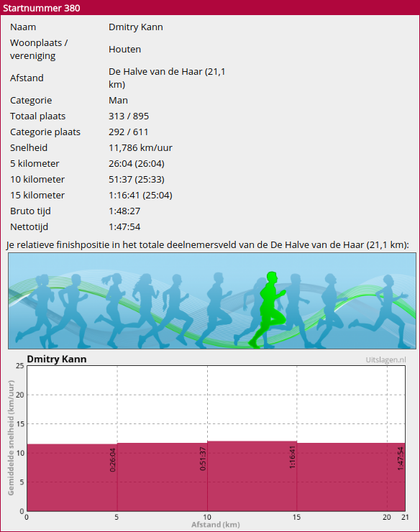Click the '10 kilometer' label

tap(37, 180)
